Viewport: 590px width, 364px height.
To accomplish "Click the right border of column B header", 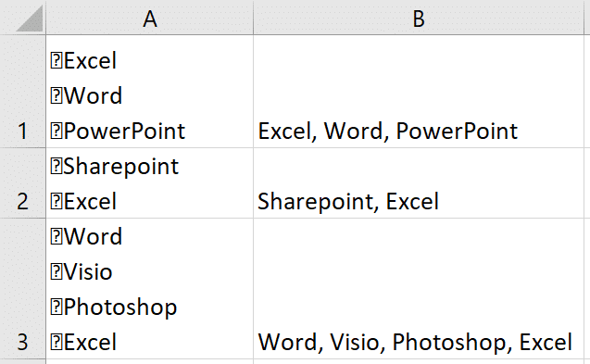I will [584, 18].
